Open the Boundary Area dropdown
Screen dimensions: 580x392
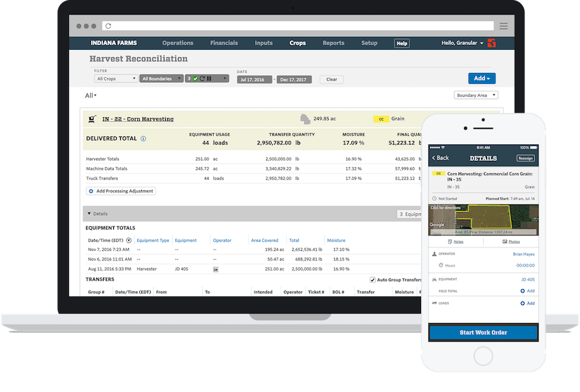476,95
